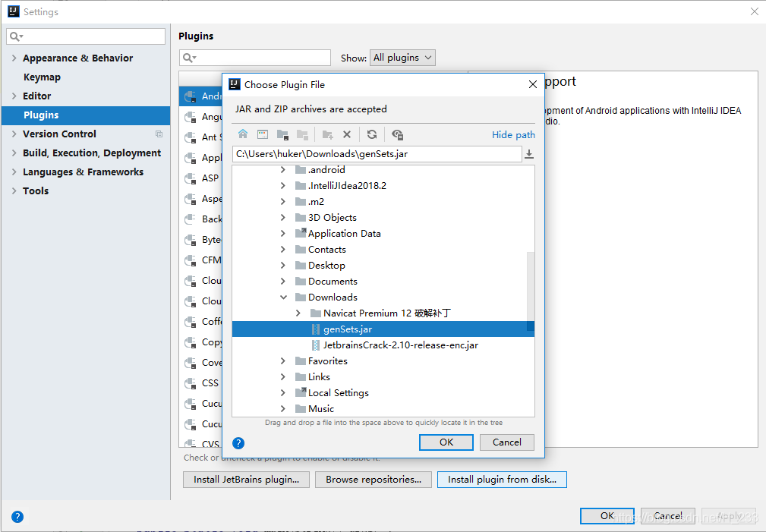
Task: Select the Contacts folder row
Action: click(x=383, y=250)
